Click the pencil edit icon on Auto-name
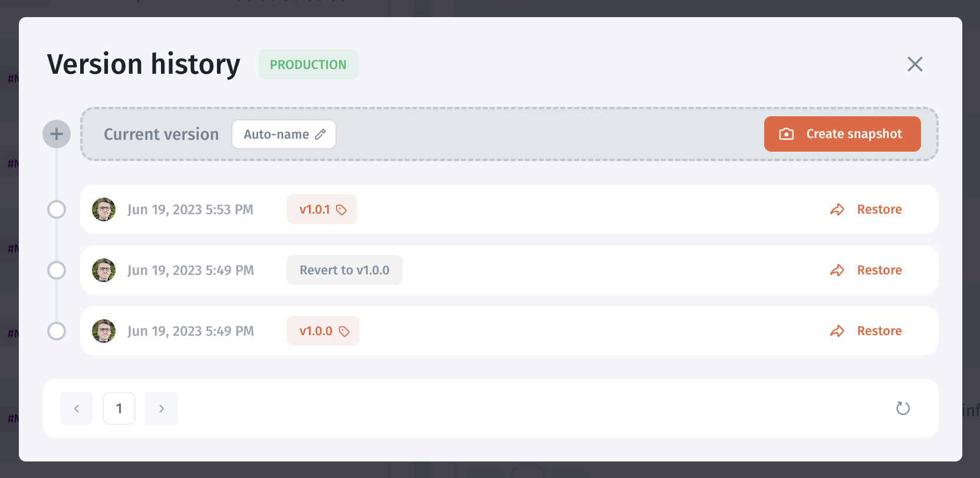This screenshot has height=478, width=980. [321, 135]
